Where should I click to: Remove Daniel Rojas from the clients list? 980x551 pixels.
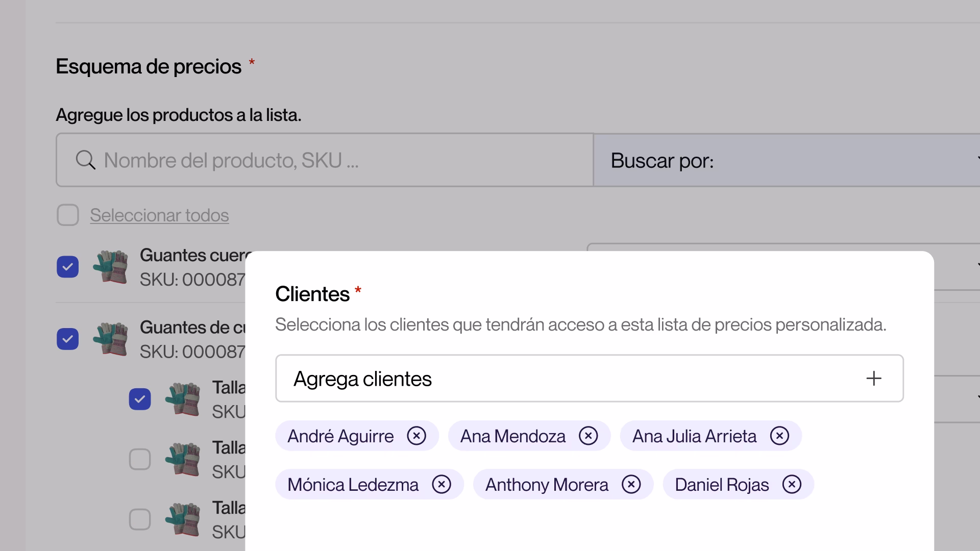(792, 485)
